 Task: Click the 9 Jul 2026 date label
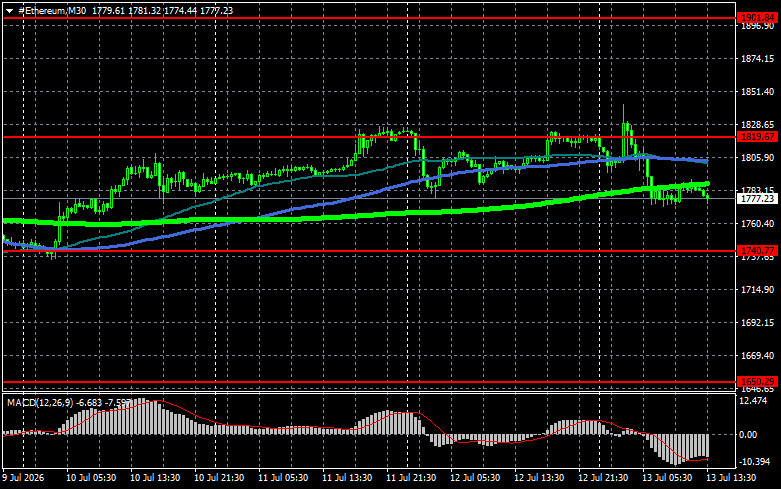click(x=23, y=478)
